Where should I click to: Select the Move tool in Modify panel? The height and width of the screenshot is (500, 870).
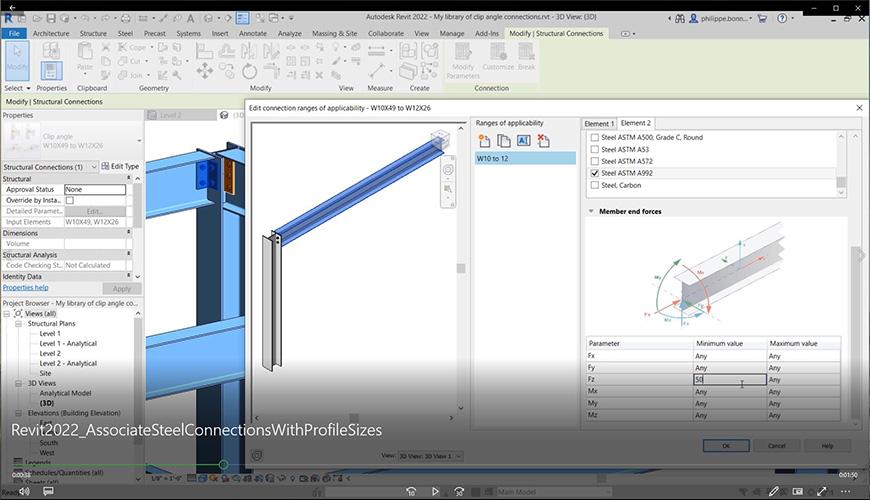click(205, 71)
